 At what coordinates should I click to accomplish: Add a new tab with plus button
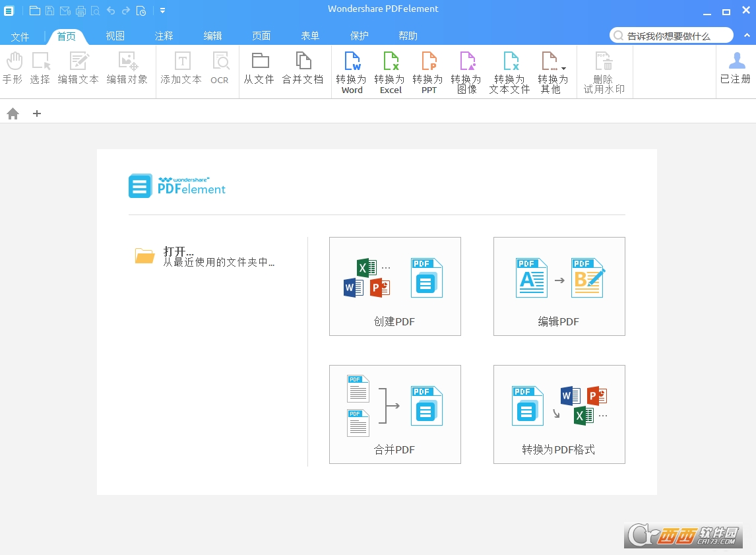point(37,114)
